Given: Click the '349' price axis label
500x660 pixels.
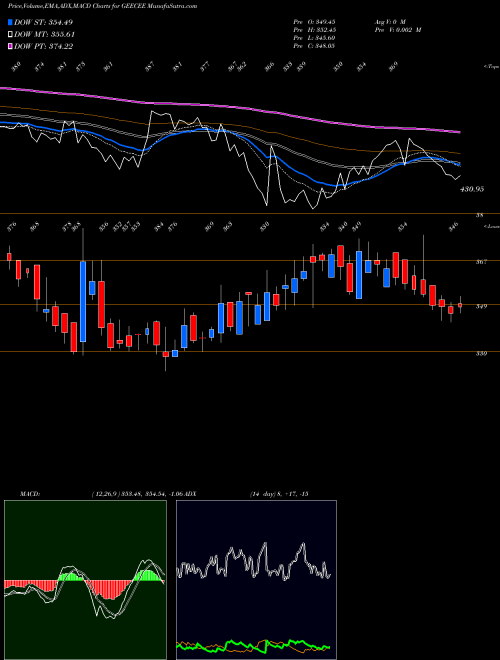Looking at the screenshot, I should (481, 306).
